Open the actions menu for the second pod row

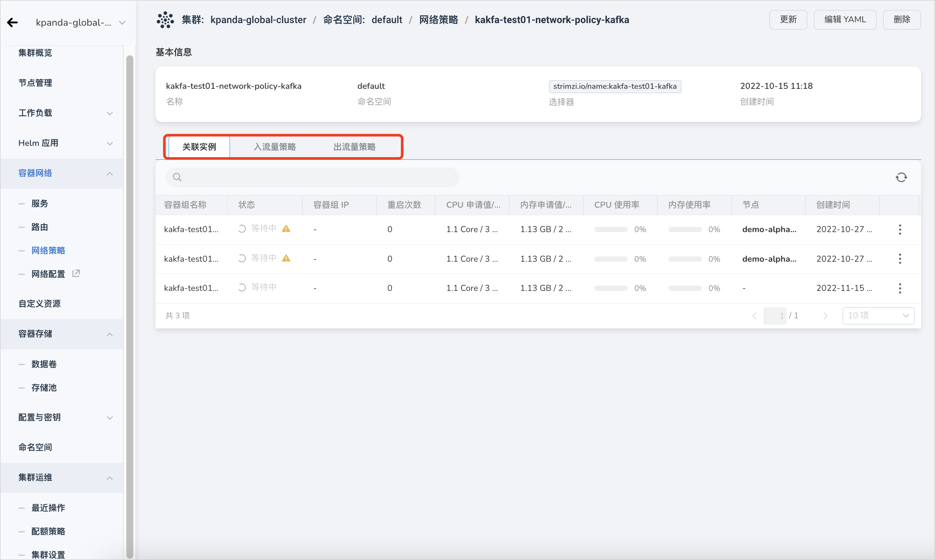coord(900,259)
